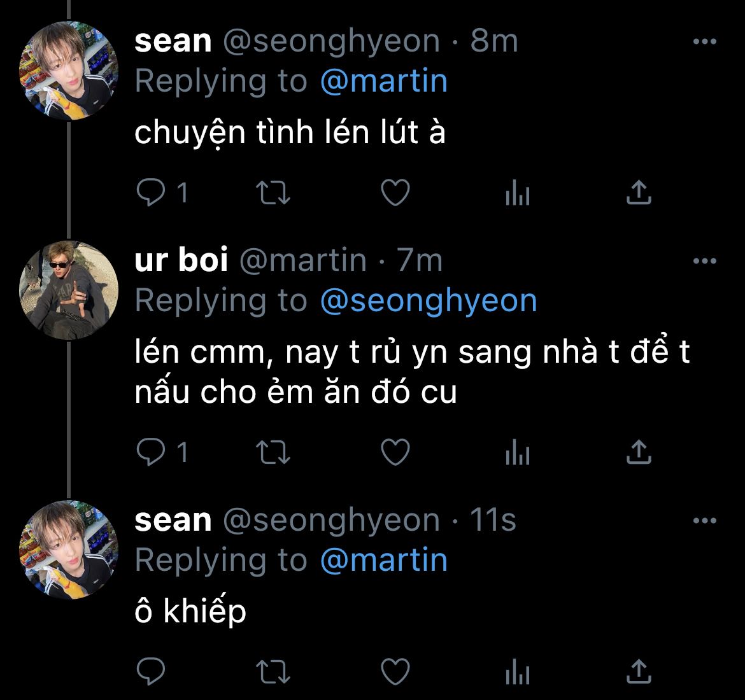Viewport: 745px width, 700px height.
Task: View analytics for ur boi's tweet
Action: pyautogui.click(x=517, y=452)
